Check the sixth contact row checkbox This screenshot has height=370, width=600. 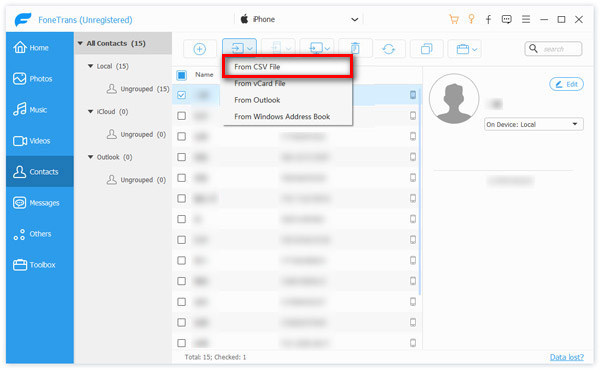[x=182, y=198]
